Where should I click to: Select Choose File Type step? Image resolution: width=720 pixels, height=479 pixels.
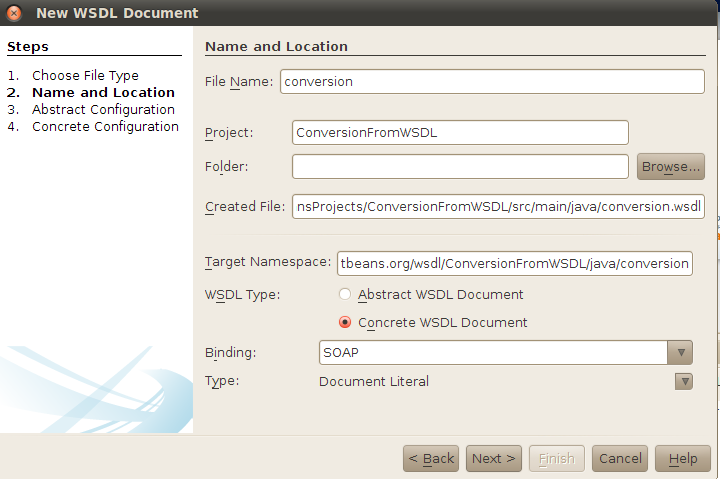(x=85, y=75)
